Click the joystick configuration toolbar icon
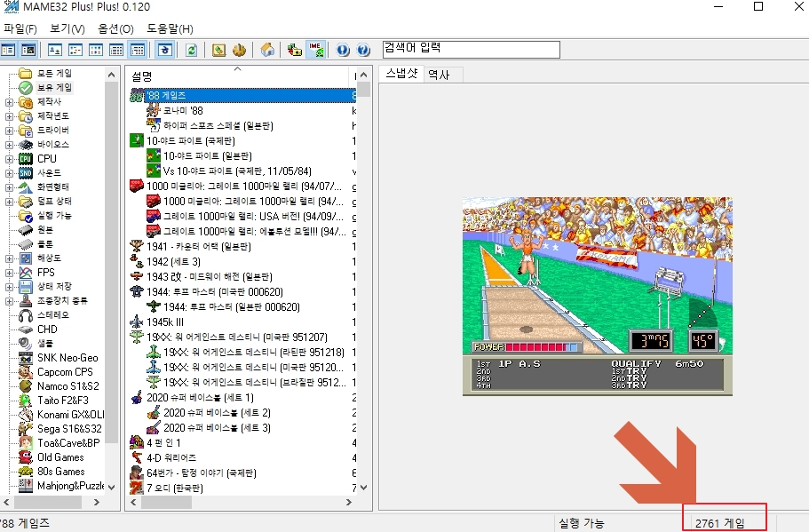Image resolution: width=809 pixels, height=532 pixels. [x=239, y=50]
